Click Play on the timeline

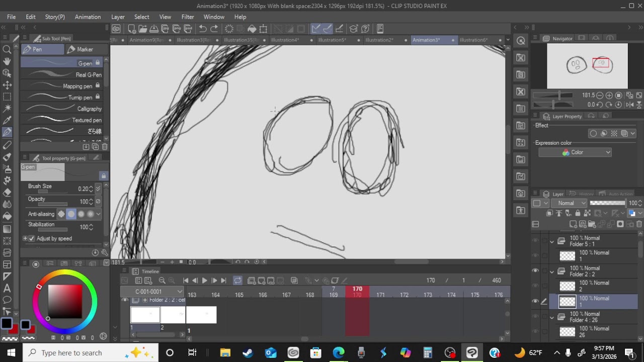click(204, 281)
